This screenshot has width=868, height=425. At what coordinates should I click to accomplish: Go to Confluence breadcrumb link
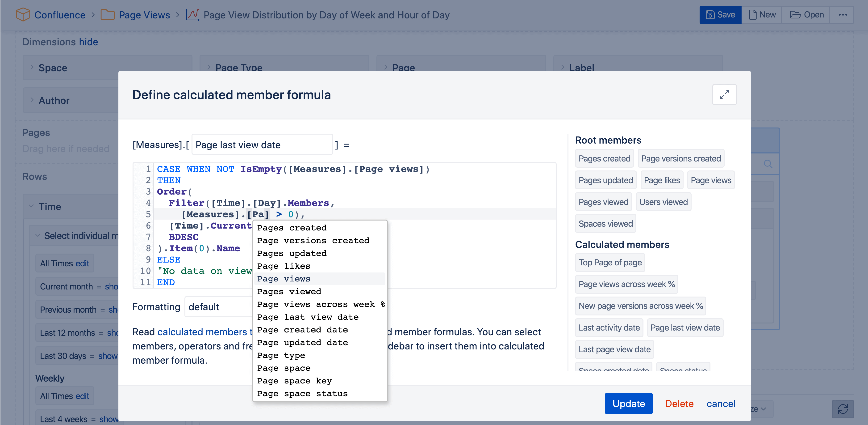[x=60, y=15]
